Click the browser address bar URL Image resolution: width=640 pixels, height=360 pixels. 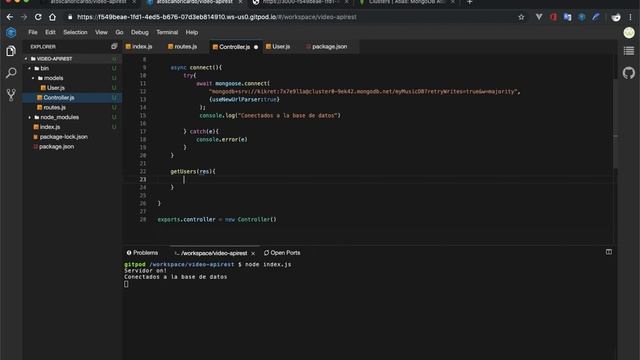click(x=216, y=17)
